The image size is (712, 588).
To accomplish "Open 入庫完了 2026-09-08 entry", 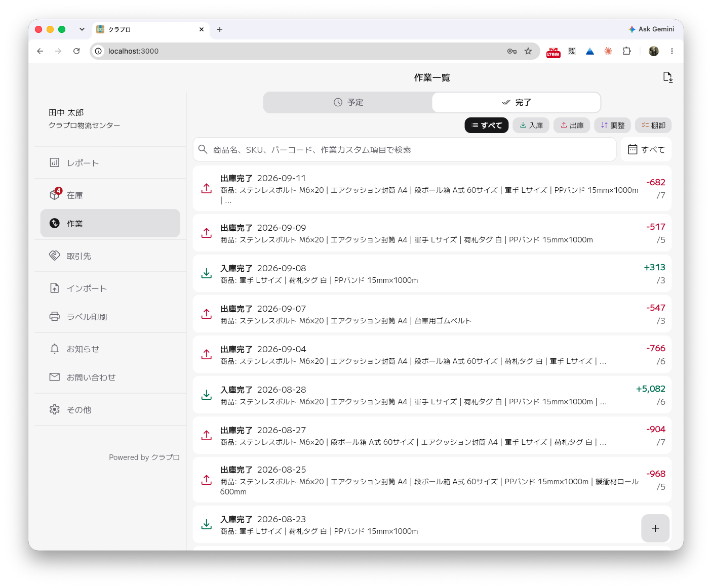I will tap(432, 273).
